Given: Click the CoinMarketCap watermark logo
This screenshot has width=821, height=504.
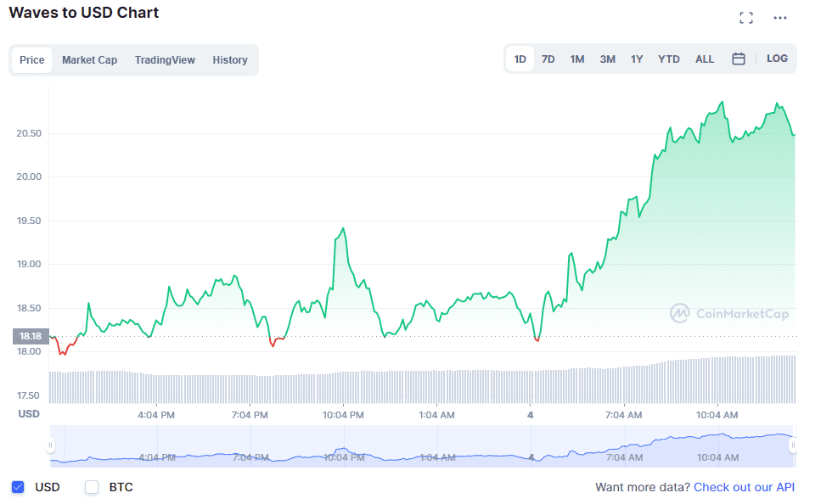Looking at the screenshot, I should [x=731, y=313].
